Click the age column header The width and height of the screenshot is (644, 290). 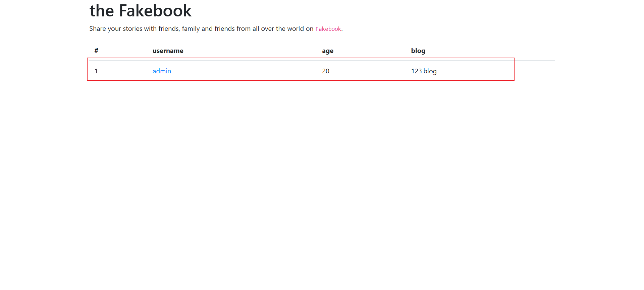328,51
